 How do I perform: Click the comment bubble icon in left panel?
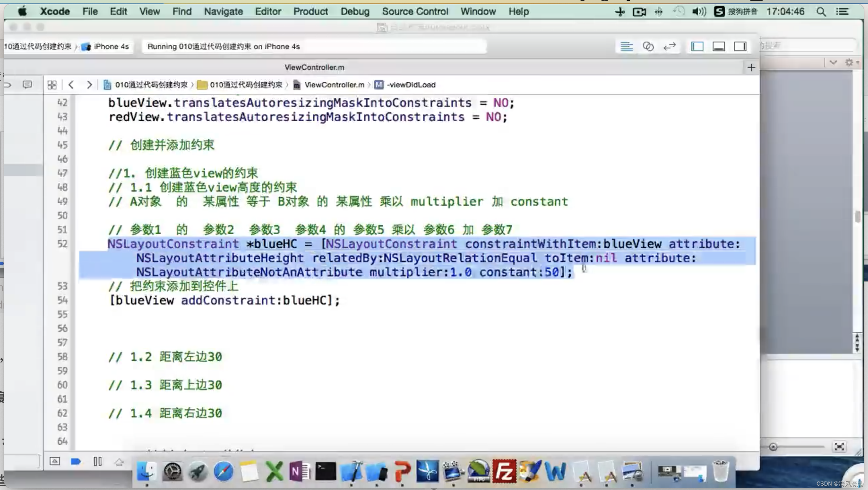click(x=27, y=85)
